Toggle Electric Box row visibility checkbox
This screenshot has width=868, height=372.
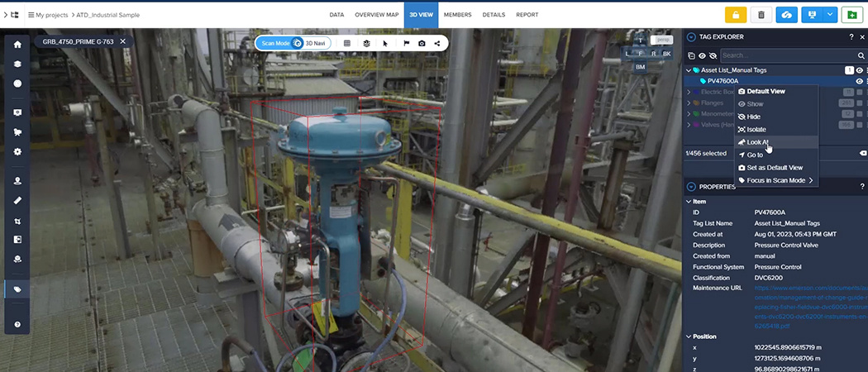[x=860, y=92]
